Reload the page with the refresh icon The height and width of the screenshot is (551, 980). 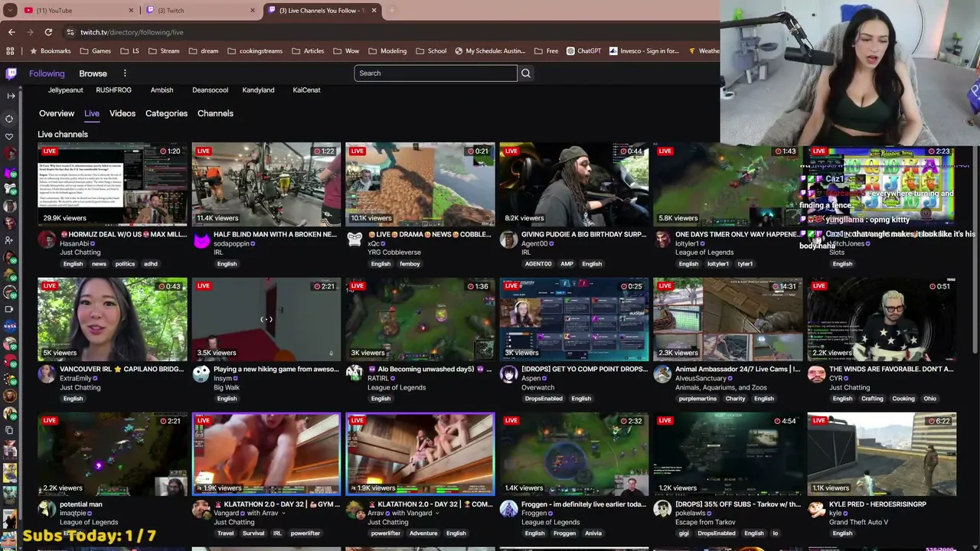(x=48, y=32)
